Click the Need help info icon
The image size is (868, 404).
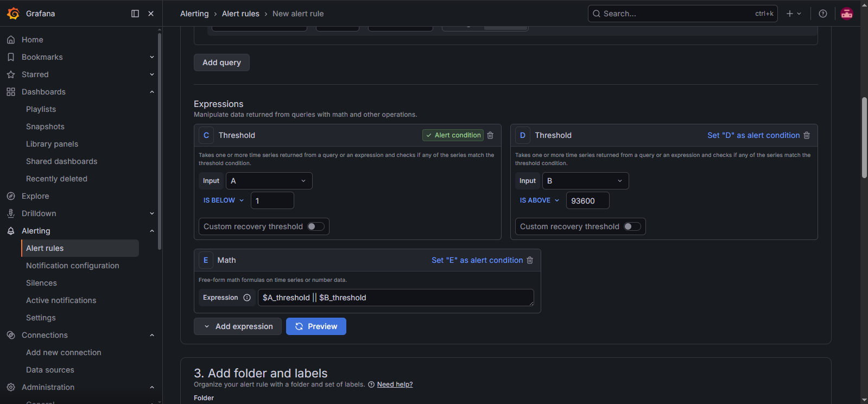[x=371, y=384]
